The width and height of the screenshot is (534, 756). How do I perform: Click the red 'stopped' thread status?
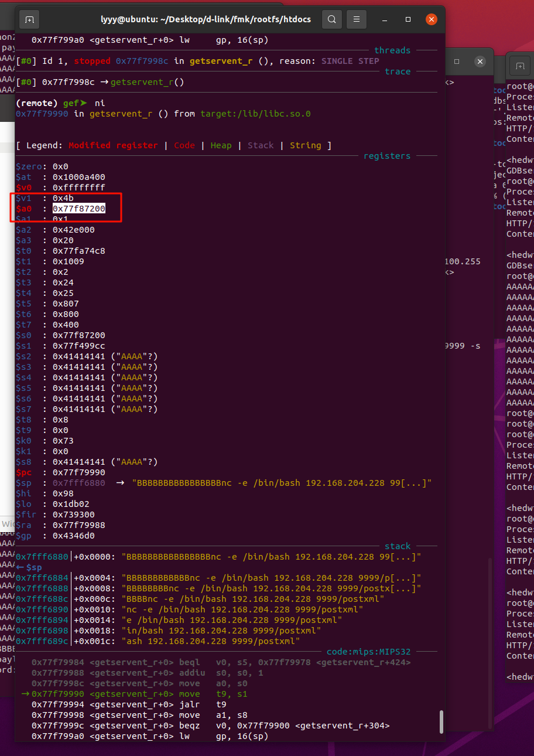tap(92, 61)
